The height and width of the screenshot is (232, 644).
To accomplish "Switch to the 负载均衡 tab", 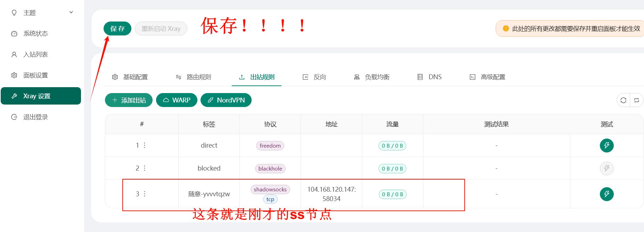I will [372, 77].
